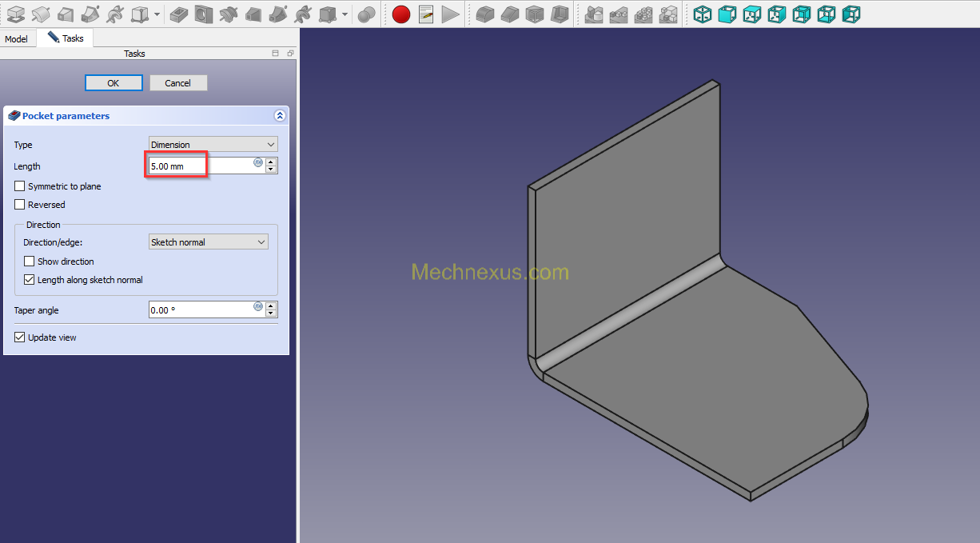
Task: Select the Polar Pattern tool
Action: [643, 14]
